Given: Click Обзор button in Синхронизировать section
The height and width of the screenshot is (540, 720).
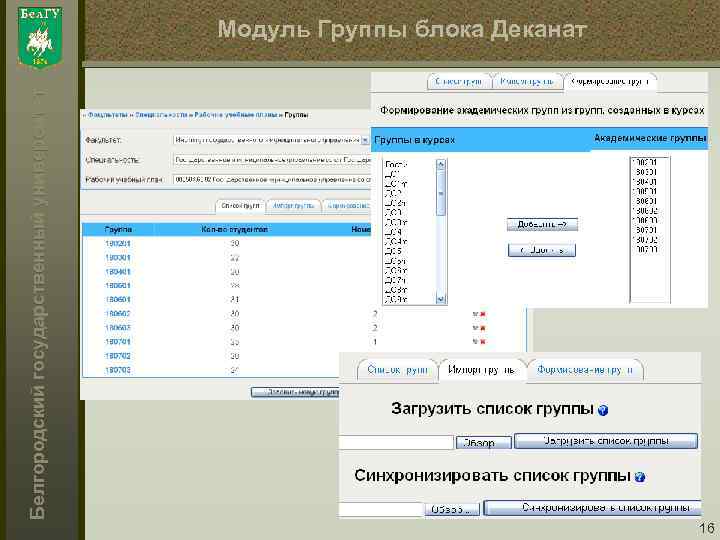Looking at the screenshot, I should point(452,509).
